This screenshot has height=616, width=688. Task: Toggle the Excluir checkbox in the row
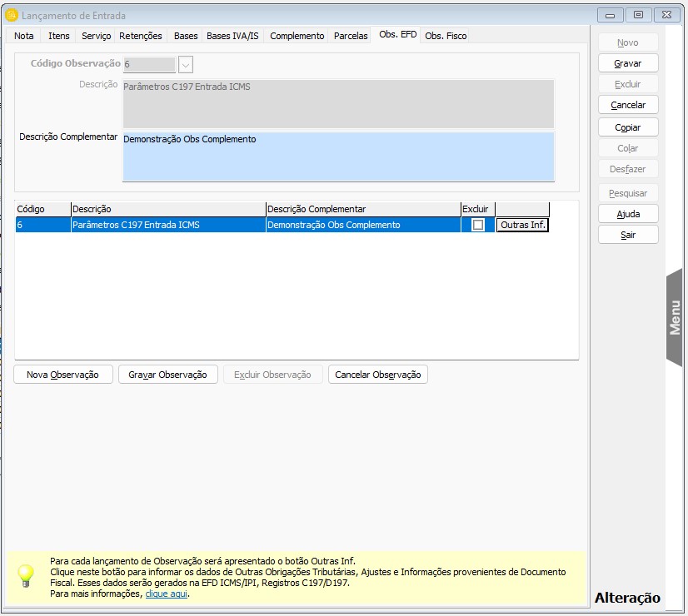[x=478, y=225]
